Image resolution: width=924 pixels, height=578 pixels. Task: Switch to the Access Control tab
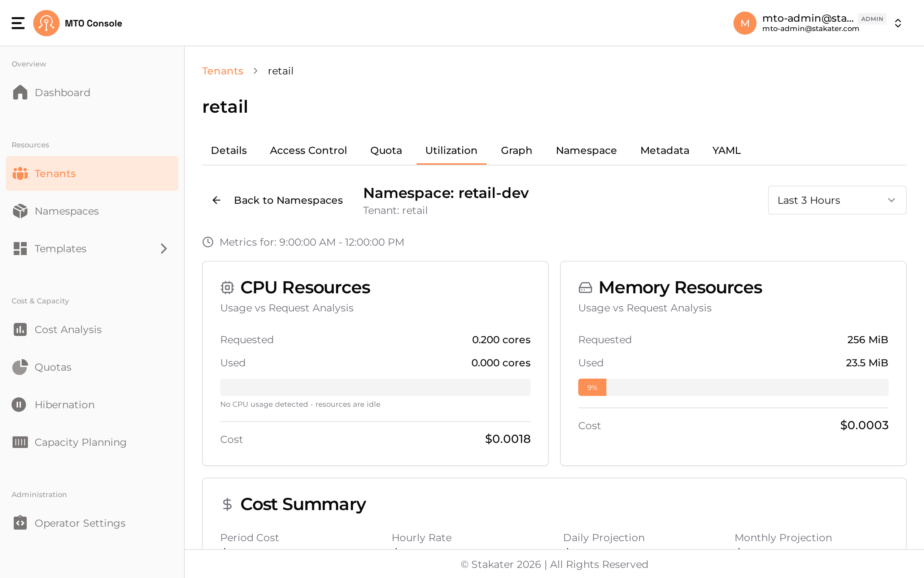pos(309,151)
